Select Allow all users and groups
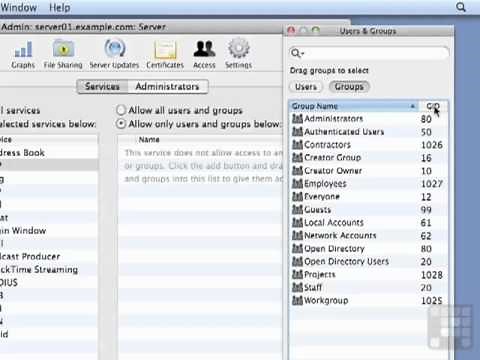Screen dimensions: 480x360 [x=121, y=110]
